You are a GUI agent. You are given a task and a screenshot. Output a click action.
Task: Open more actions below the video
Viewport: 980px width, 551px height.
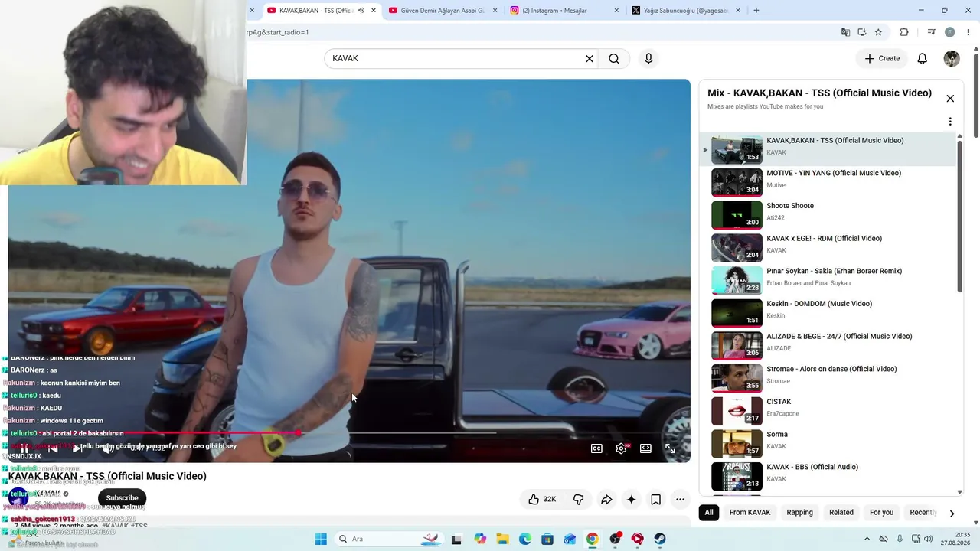tap(680, 499)
